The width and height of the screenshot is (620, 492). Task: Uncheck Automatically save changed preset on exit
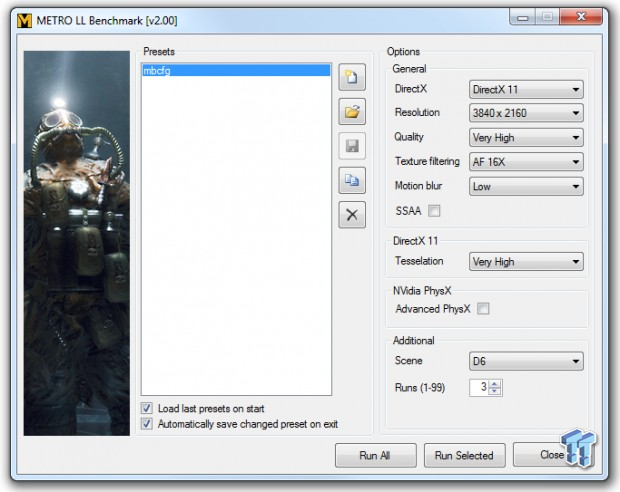[147, 424]
